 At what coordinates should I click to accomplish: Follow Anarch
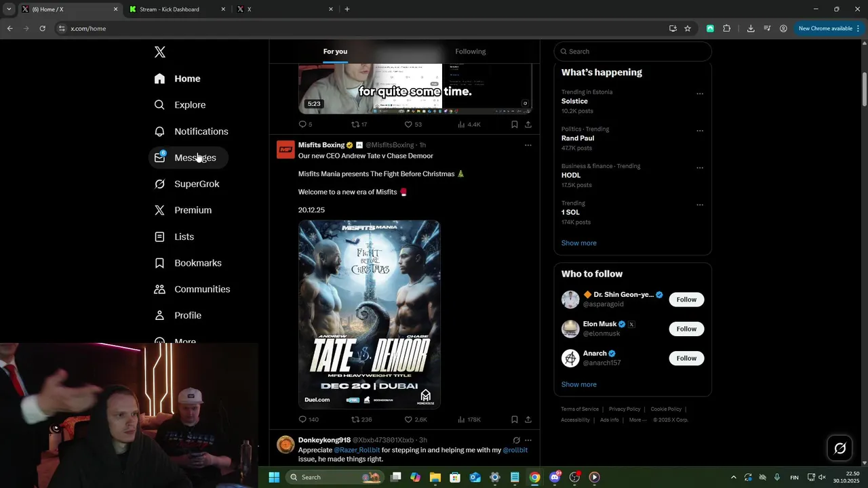click(686, 358)
